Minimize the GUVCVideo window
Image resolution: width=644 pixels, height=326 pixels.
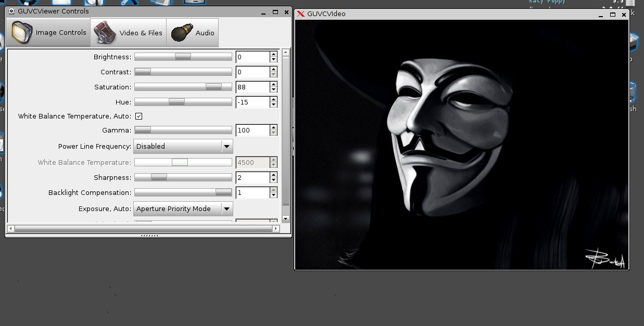[601, 14]
